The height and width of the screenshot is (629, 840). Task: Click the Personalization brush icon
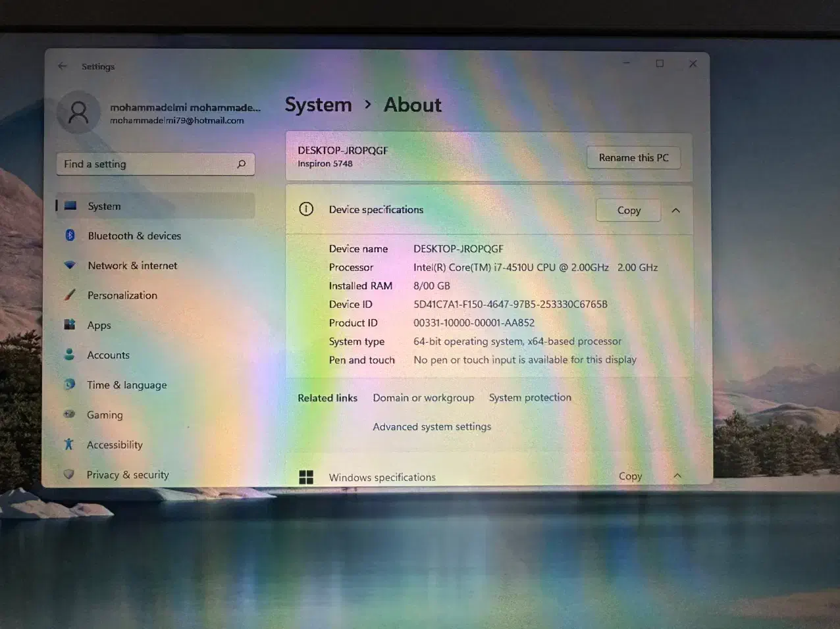[70, 295]
